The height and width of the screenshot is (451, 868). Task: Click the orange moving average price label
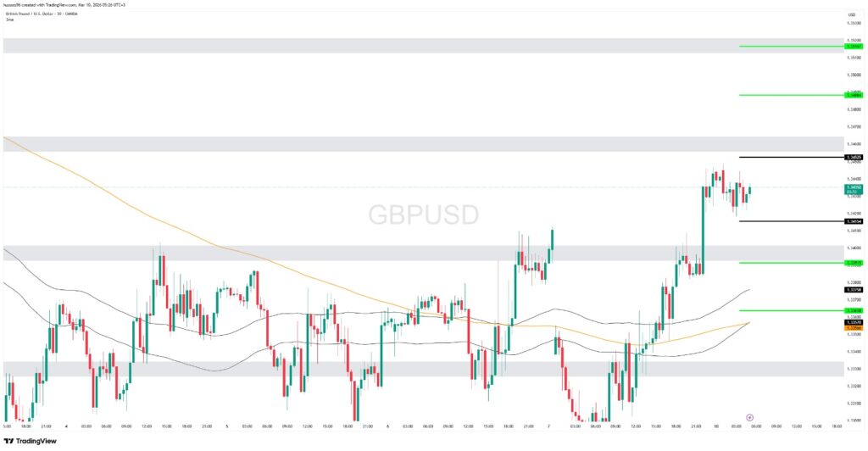point(854,328)
